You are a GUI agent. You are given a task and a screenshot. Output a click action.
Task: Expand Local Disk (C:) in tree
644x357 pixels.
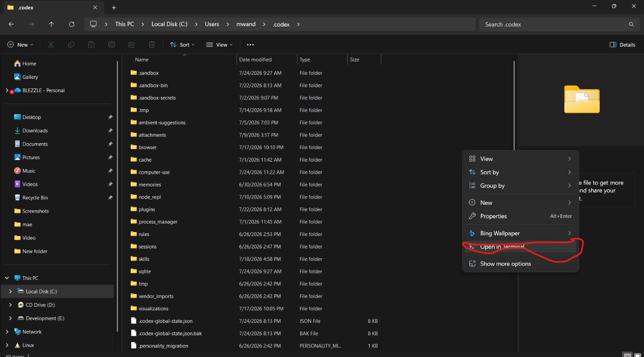[10, 291]
